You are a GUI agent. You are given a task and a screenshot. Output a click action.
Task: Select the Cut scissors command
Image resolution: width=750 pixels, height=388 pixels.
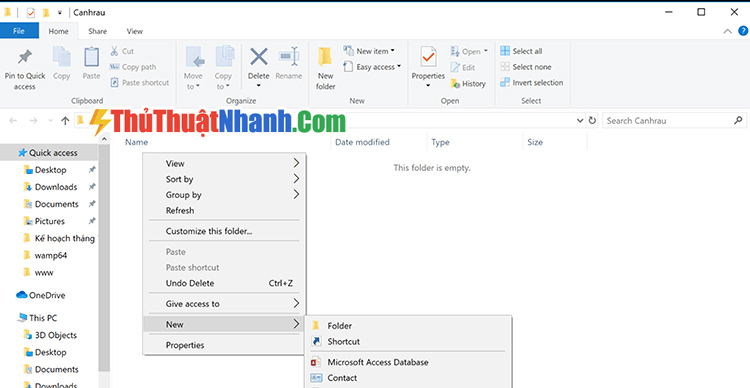[x=122, y=51]
